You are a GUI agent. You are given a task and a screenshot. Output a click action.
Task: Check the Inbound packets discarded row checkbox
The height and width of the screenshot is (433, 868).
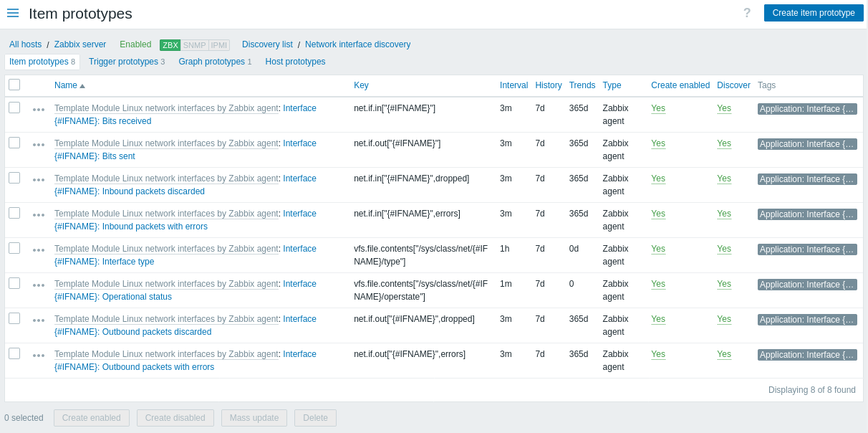click(x=14, y=178)
